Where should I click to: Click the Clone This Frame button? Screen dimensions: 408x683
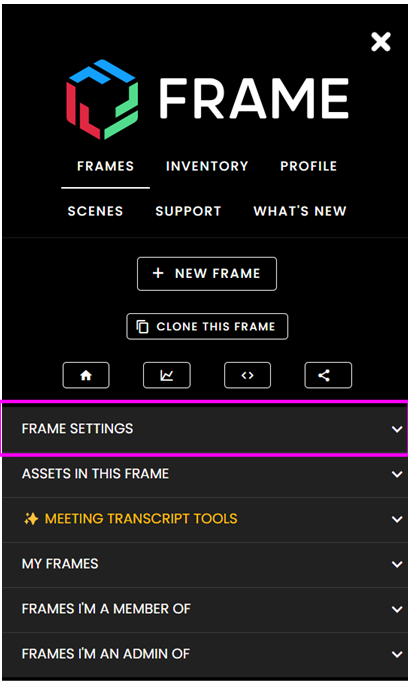pyautogui.click(x=207, y=326)
